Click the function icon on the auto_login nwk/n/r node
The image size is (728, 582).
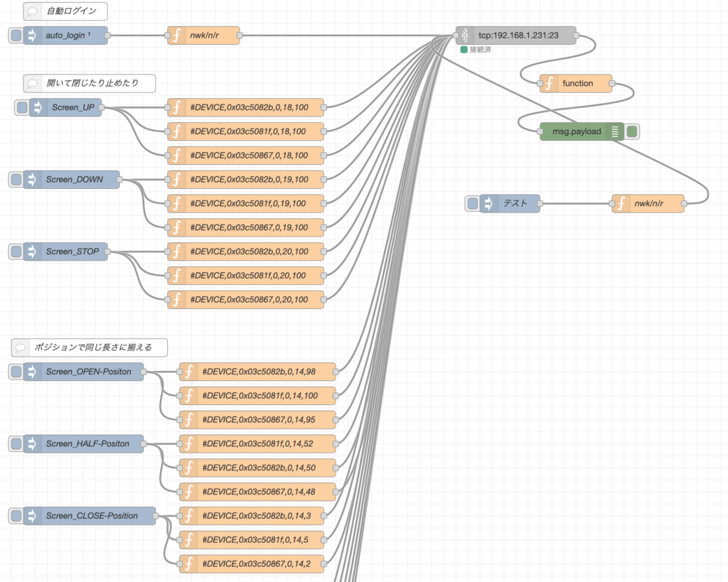[176, 36]
